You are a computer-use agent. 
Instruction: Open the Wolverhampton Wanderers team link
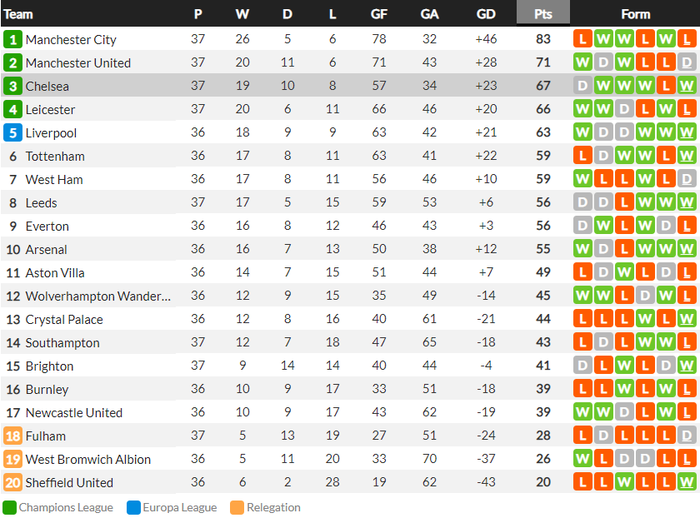click(x=98, y=296)
